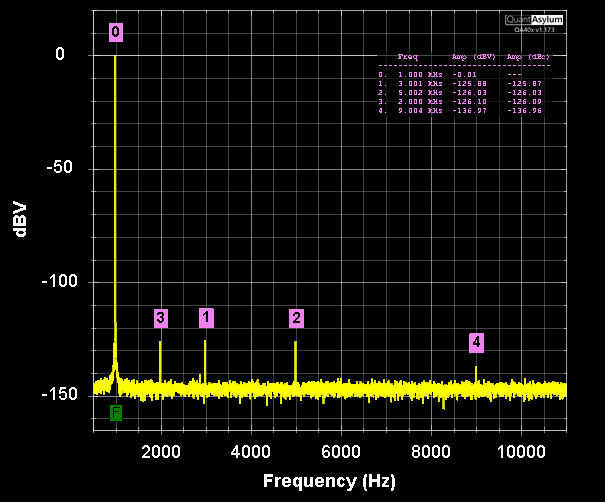Select marker 1 above the 3 kHz harmonic

tap(206, 318)
